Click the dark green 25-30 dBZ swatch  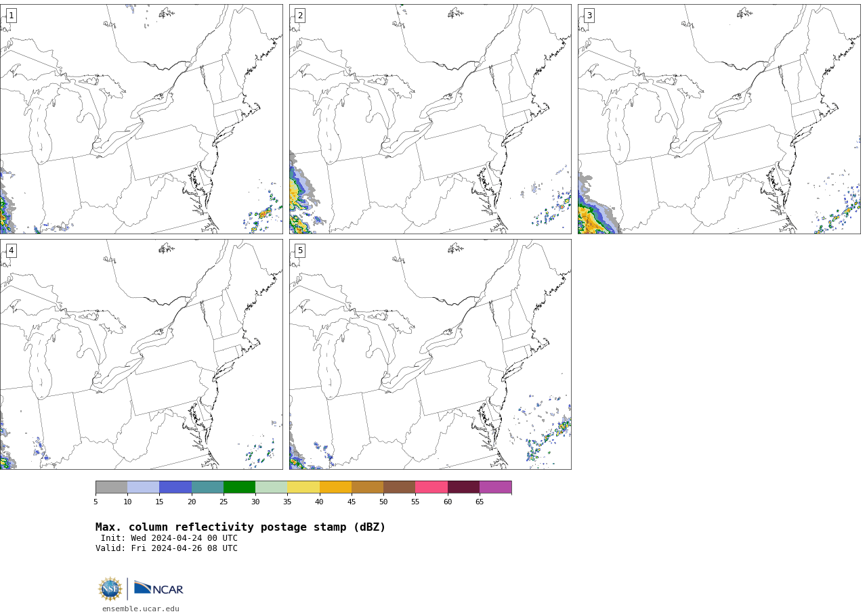click(239, 487)
